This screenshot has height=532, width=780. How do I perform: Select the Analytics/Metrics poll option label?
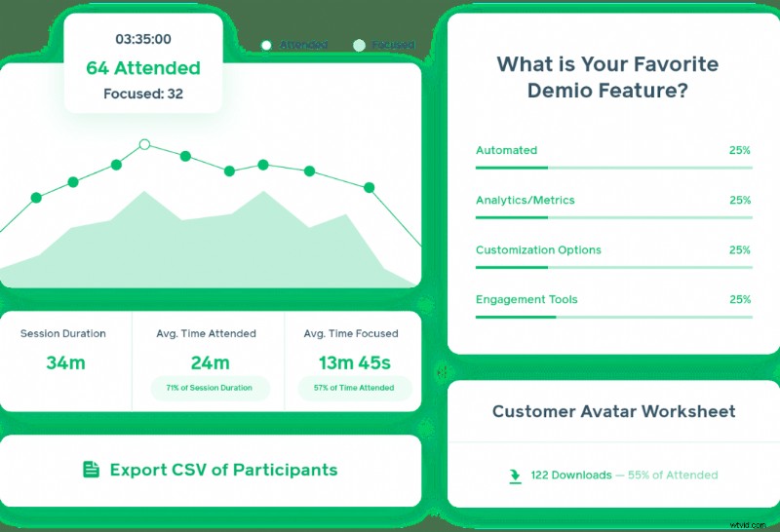pyautogui.click(x=526, y=200)
